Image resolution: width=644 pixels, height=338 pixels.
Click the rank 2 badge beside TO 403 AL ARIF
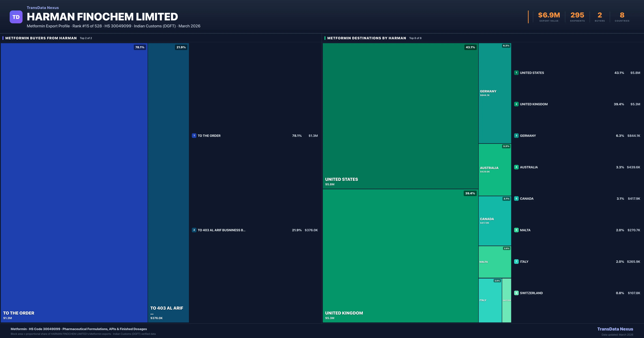(194, 230)
